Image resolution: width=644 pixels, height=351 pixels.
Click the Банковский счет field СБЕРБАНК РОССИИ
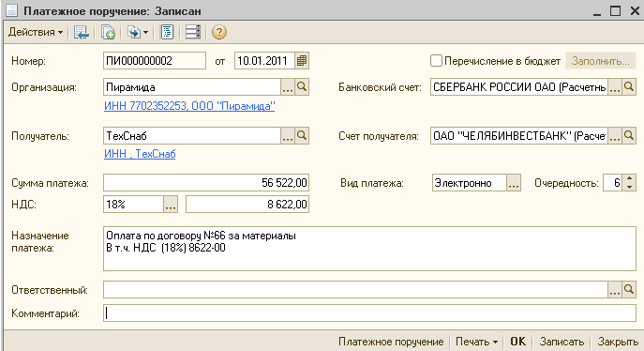(x=519, y=87)
